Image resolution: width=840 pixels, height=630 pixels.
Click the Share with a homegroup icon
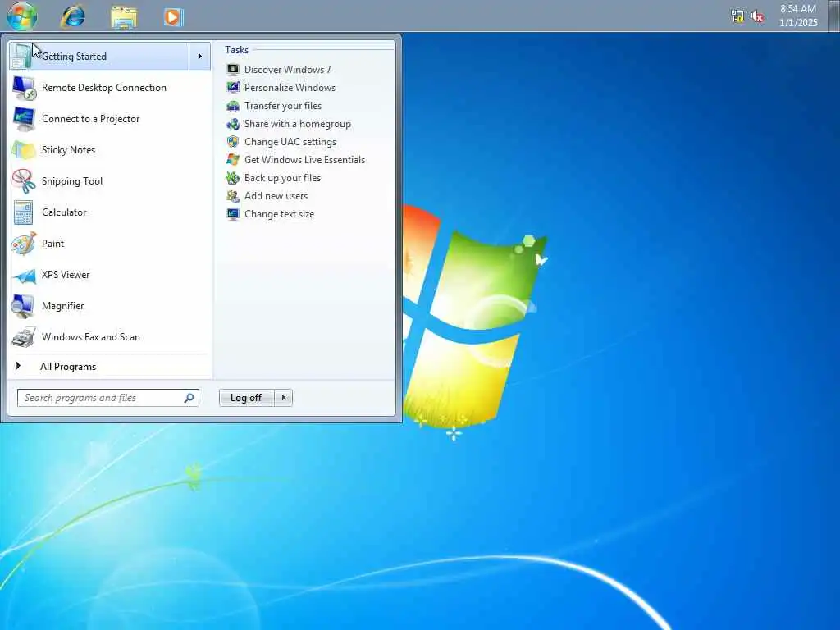232,124
